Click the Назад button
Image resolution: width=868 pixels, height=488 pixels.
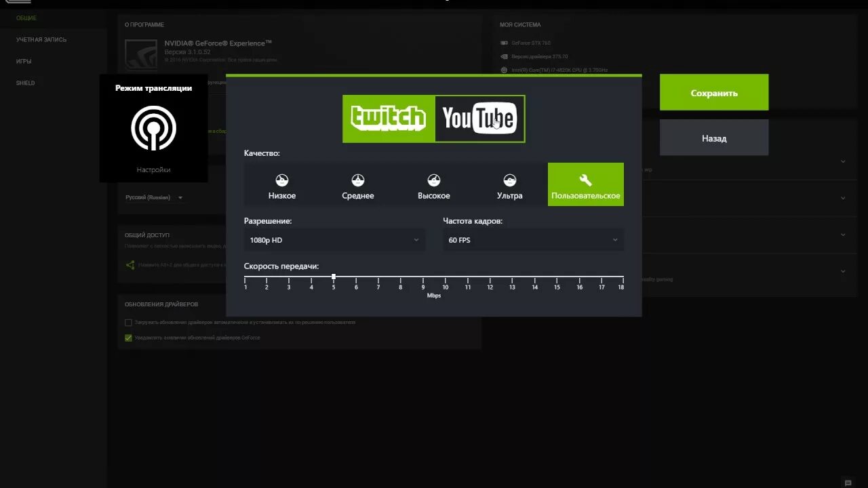pos(714,138)
